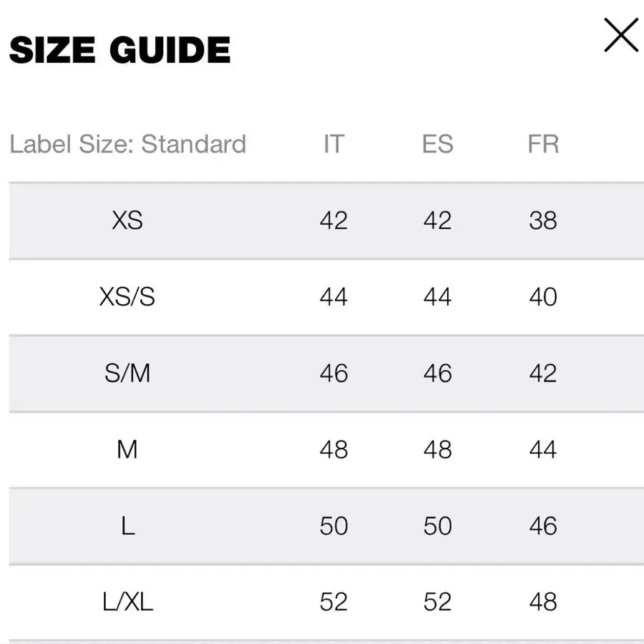The image size is (644, 644).
Task: Select the M size row label
Action: click(127, 449)
